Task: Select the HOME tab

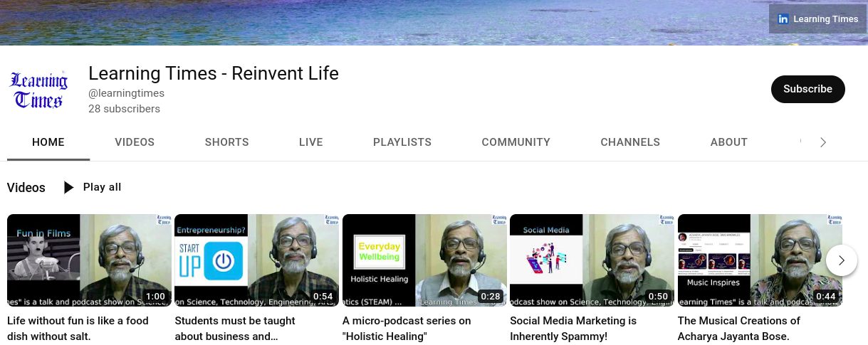Action: (48, 142)
